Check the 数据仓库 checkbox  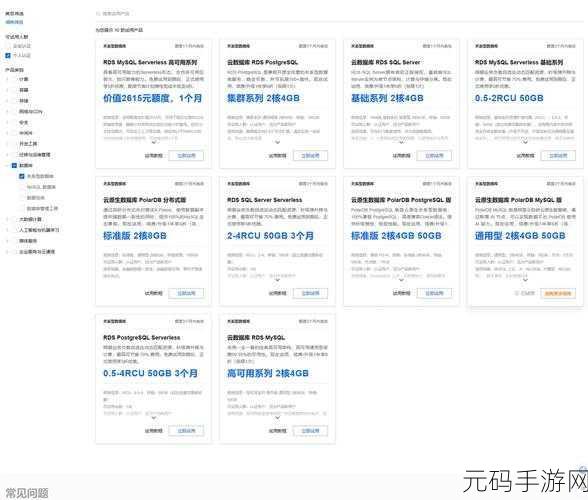tap(22, 197)
